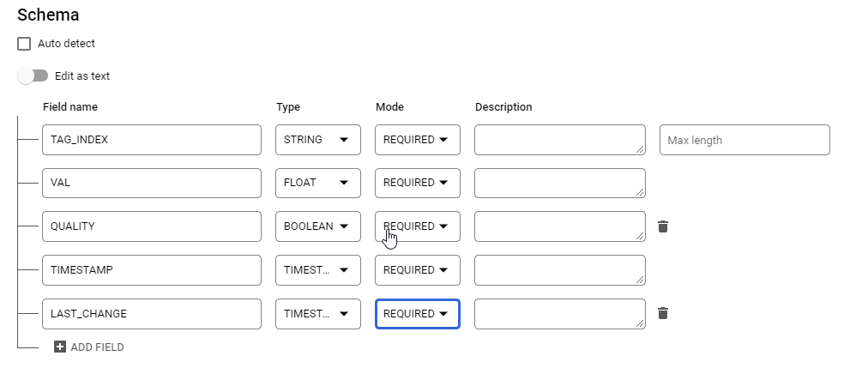868x368 pixels.
Task: Change Mode dropdown for QUALITY field
Action: [417, 226]
